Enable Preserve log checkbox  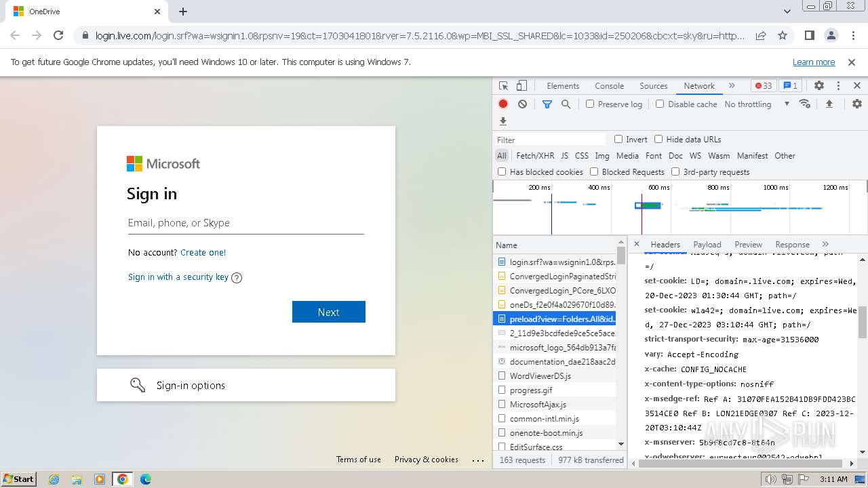coord(590,104)
